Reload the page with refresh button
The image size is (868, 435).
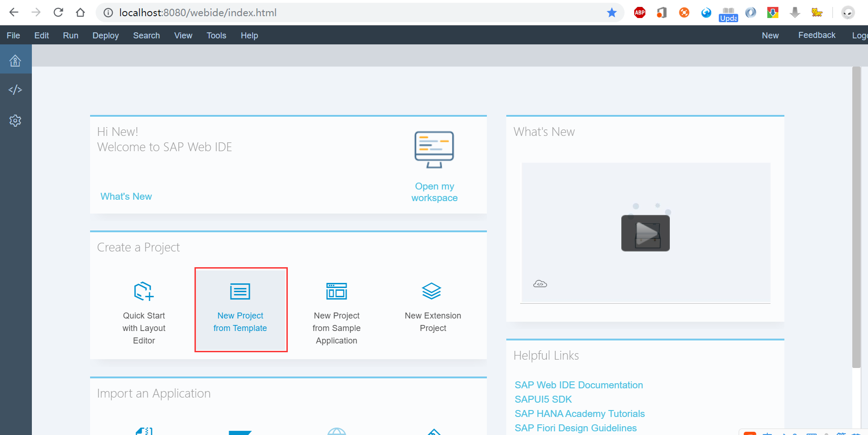pyautogui.click(x=58, y=12)
